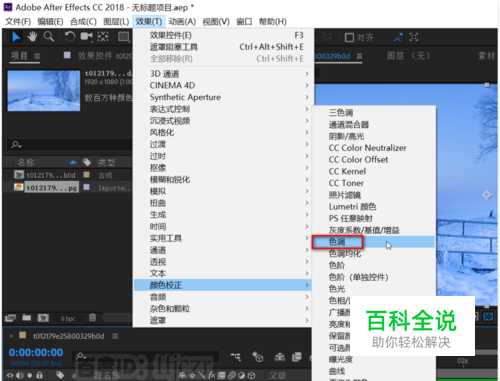Expand the 扭曲 submenu
500x381 pixels.
coord(222,203)
